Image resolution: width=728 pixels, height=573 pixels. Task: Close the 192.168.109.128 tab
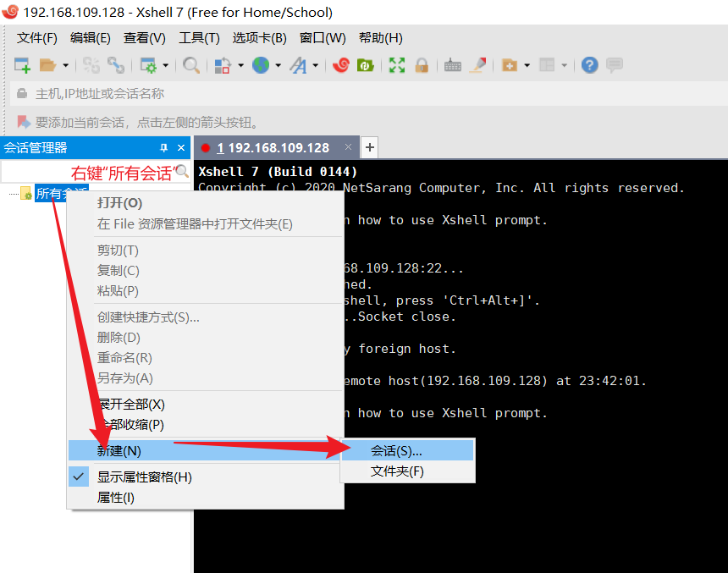[x=348, y=147]
